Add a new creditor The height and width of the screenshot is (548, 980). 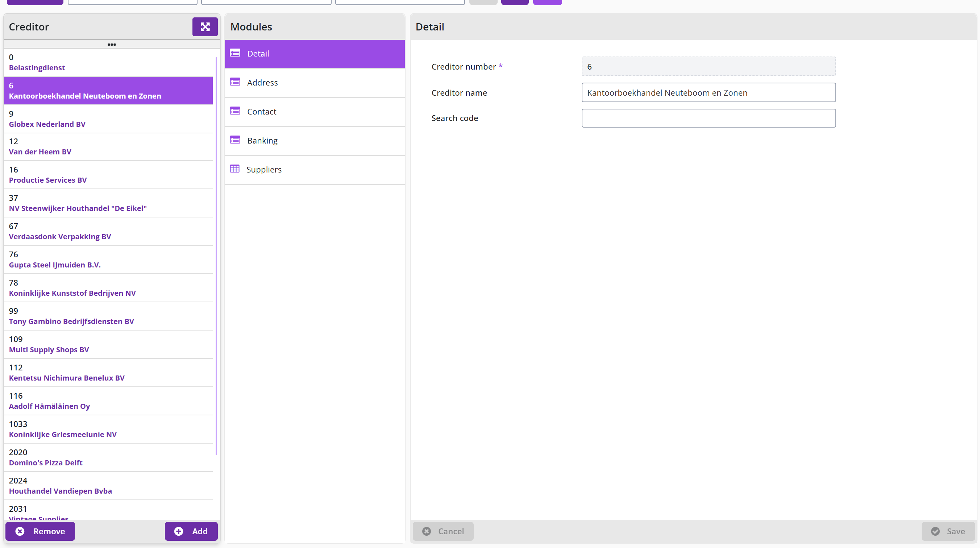coord(191,531)
